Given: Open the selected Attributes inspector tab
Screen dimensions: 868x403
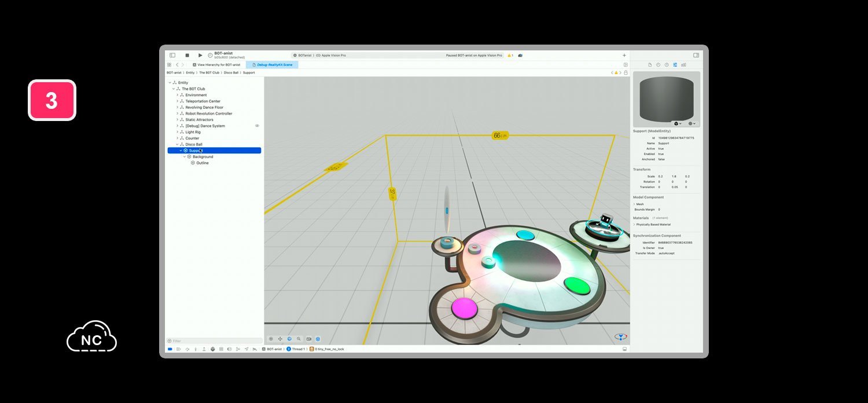Looking at the screenshot, I should (x=675, y=65).
